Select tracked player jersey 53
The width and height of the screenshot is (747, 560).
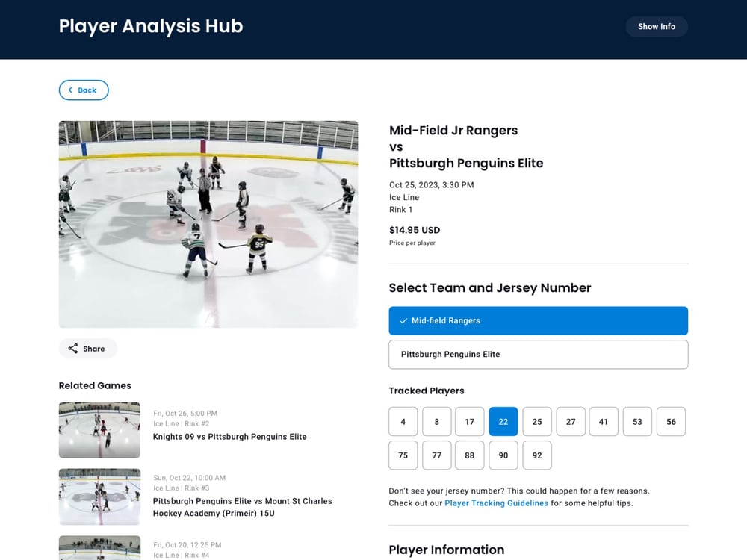[637, 421]
